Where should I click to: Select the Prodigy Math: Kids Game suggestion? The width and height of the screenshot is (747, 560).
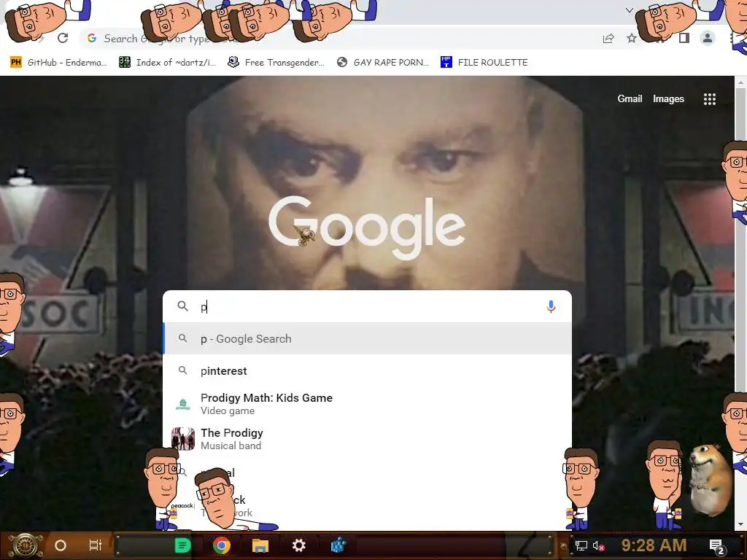pos(368,404)
